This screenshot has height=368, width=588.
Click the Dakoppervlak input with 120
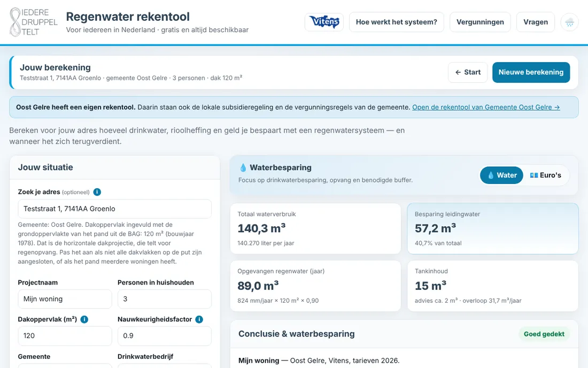(x=65, y=336)
